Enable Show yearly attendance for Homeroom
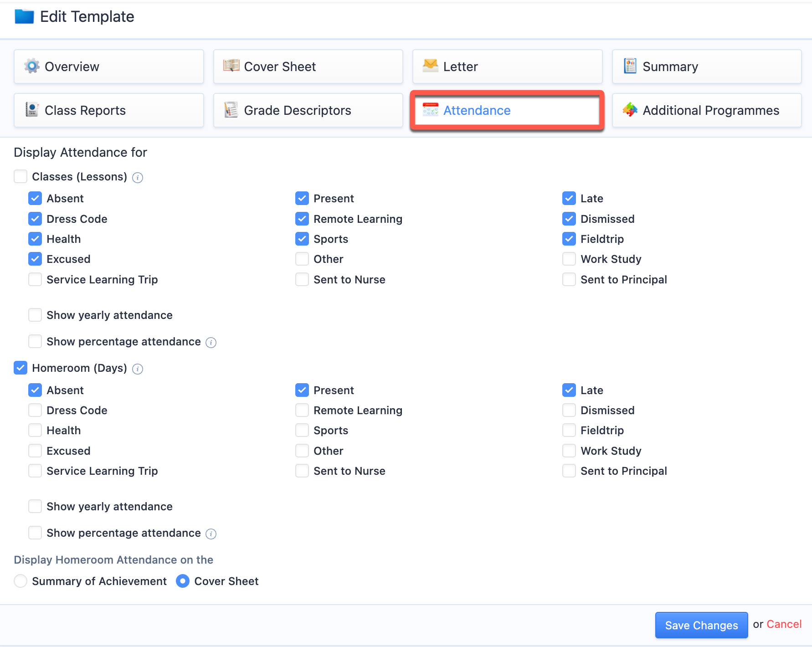The image size is (812, 647). tap(35, 506)
